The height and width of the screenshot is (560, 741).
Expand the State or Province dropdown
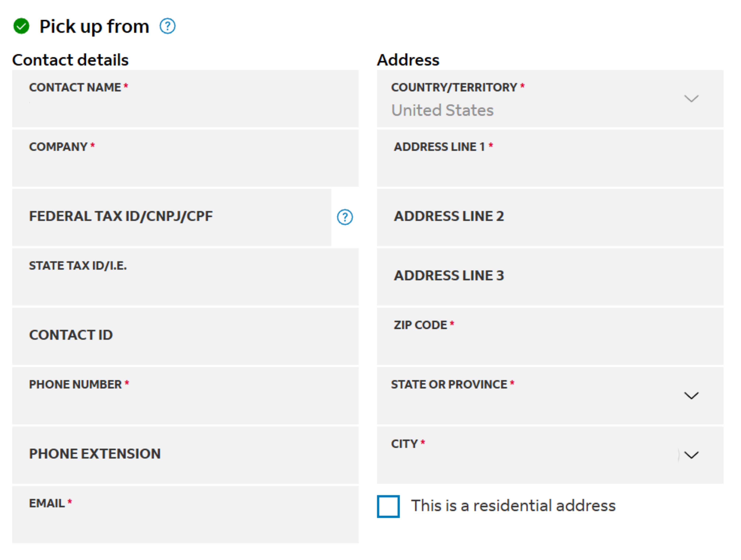coord(691,396)
